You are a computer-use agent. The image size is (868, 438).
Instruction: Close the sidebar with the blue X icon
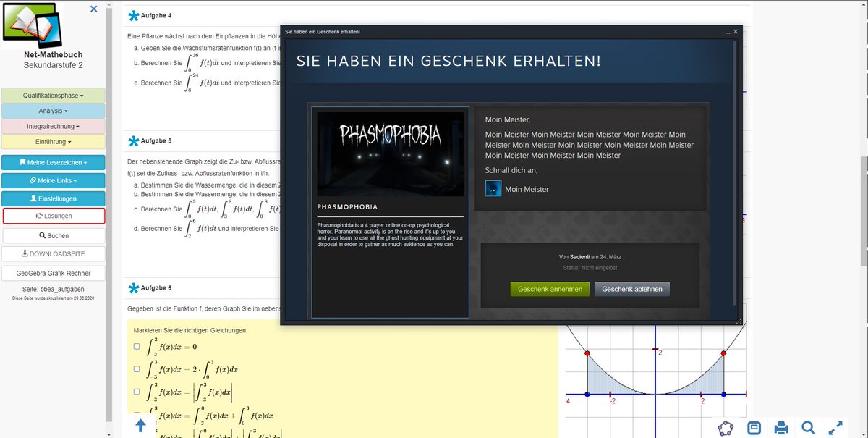coord(93,9)
